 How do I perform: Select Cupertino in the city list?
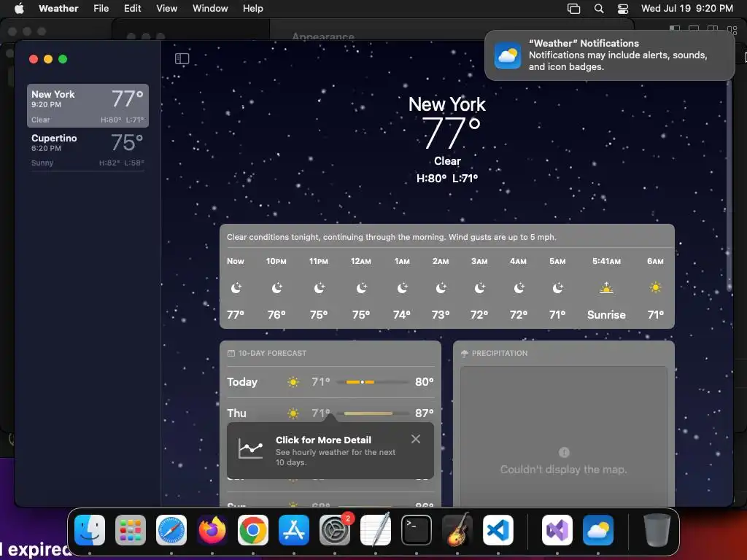88,149
